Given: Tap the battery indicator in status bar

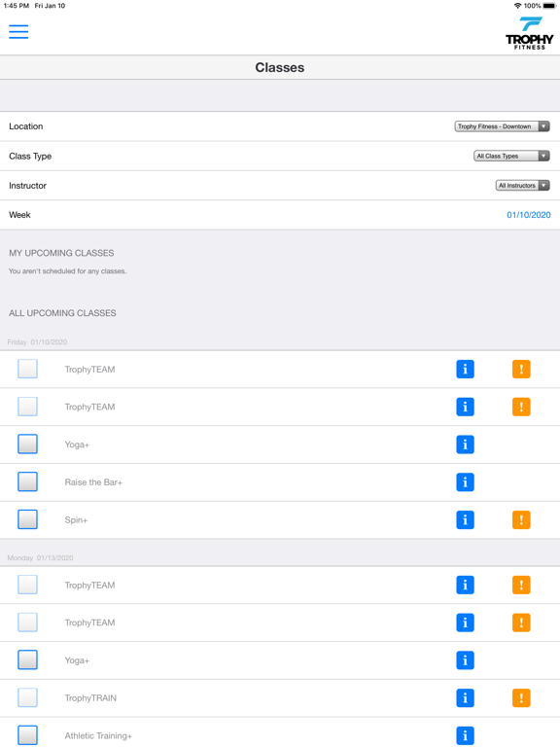Looking at the screenshot, I should point(549,6).
